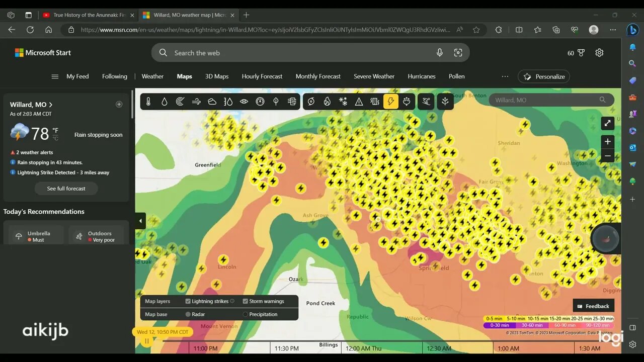644x362 pixels.
Task: Select the Wildfire flame map layer
Action: [327, 102]
